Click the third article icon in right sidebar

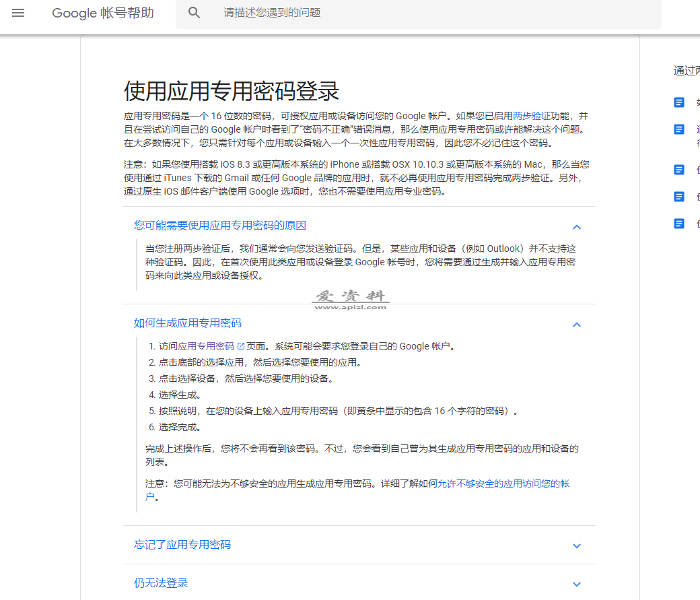[x=678, y=170]
